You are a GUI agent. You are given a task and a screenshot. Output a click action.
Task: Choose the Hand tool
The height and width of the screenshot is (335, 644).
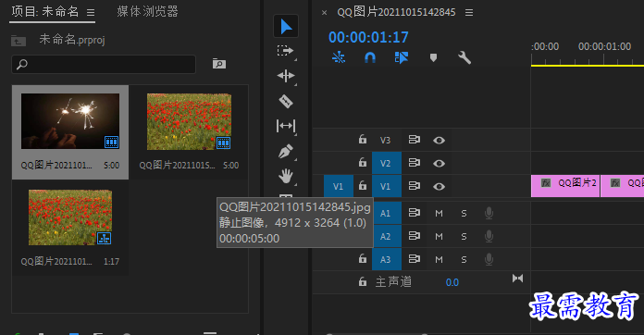(x=286, y=176)
